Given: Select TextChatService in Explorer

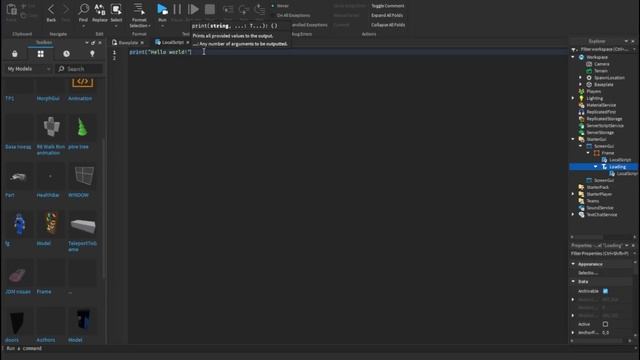Looking at the screenshot, I should tap(602, 215).
